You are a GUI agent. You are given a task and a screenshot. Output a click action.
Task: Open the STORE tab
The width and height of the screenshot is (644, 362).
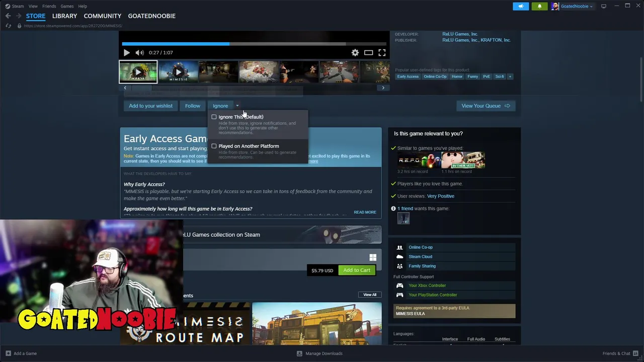coord(36,16)
